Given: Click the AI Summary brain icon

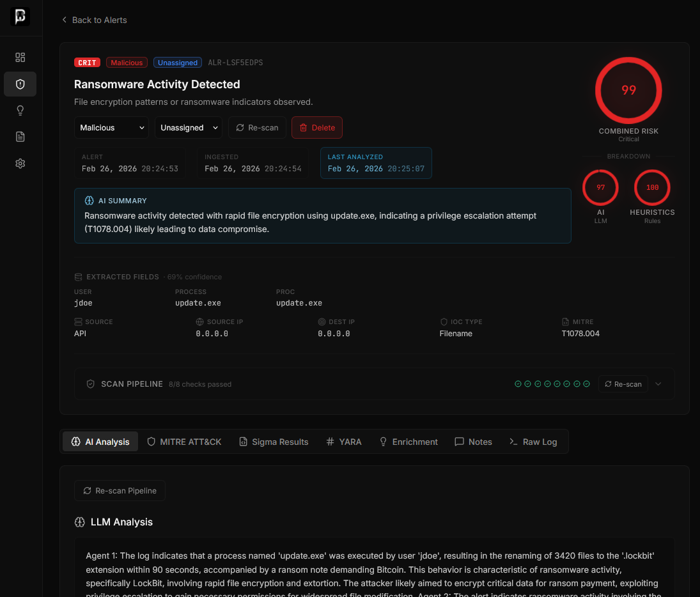Looking at the screenshot, I should [89, 201].
